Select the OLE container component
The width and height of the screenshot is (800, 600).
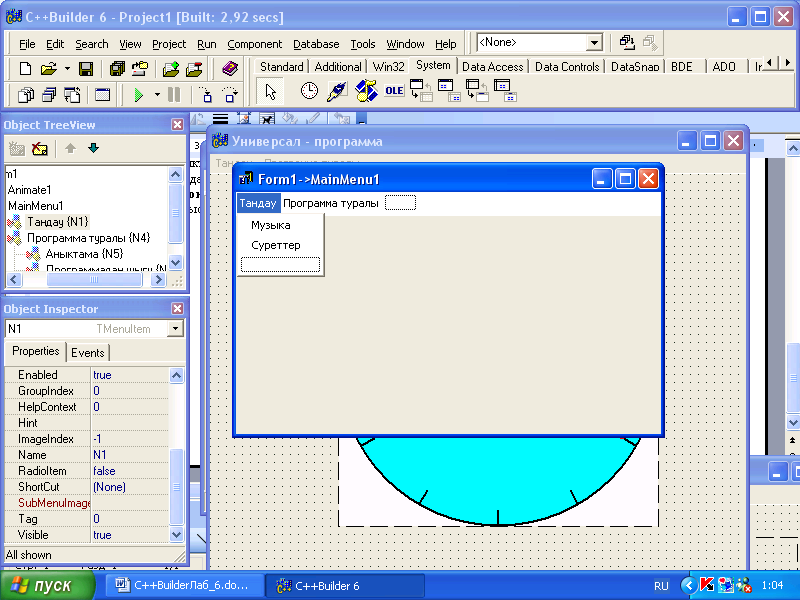click(x=394, y=92)
